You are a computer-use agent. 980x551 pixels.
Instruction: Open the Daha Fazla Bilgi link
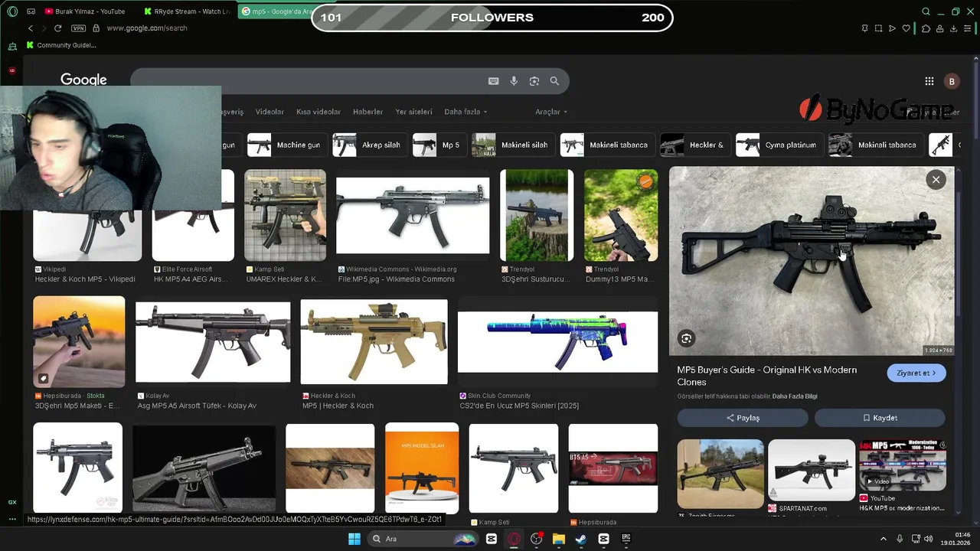[795, 396]
